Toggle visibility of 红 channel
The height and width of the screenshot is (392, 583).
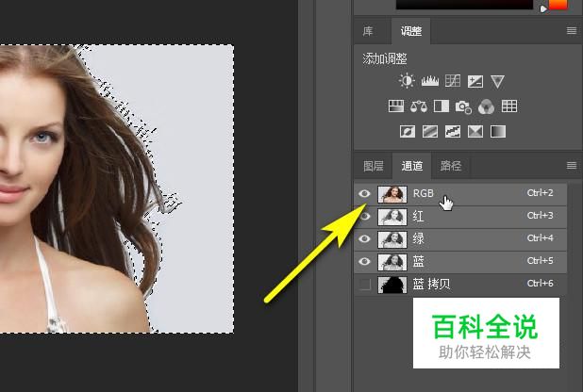coord(365,216)
